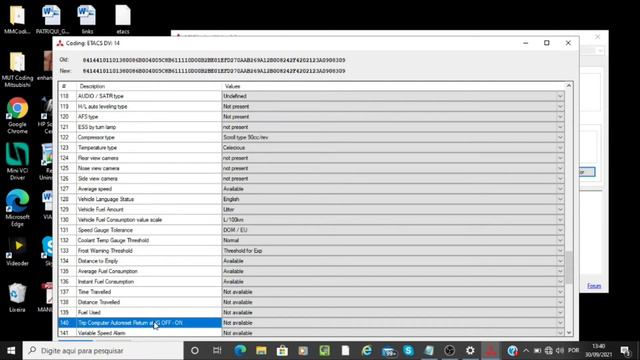The width and height of the screenshot is (640, 360).
Task: Open the Frost Warning Threshold dropdown
Action: pyautogui.click(x=560, y=251)
